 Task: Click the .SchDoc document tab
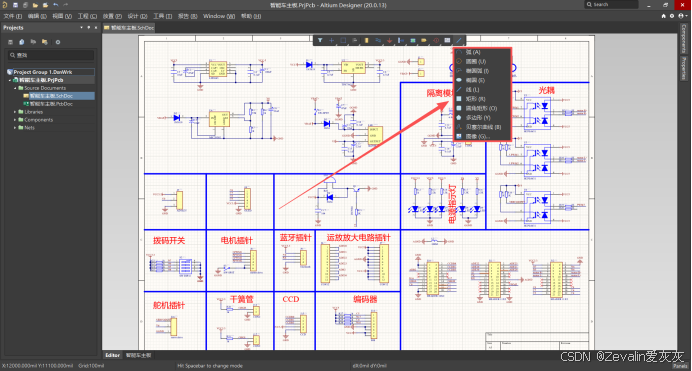pyautogui.click(x=129, y=27)
